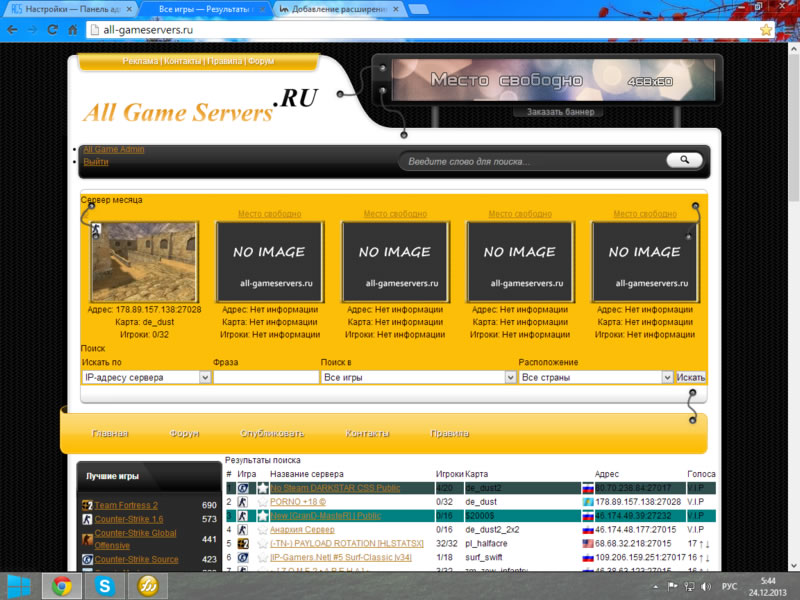Click the favorite star for No Steam DARKSTAR server
Image resolution: width=800 pixels, height=600 pixels.
[x=263, y=488]
